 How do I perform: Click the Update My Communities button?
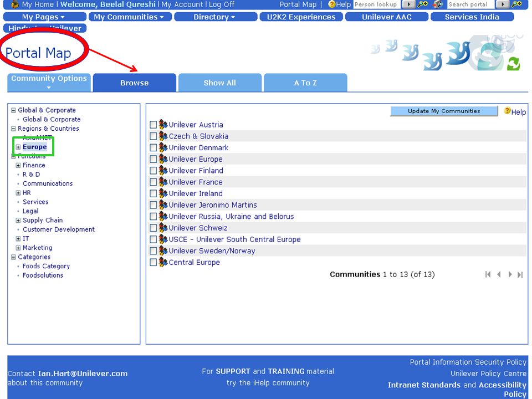click(x=444, y=111)
